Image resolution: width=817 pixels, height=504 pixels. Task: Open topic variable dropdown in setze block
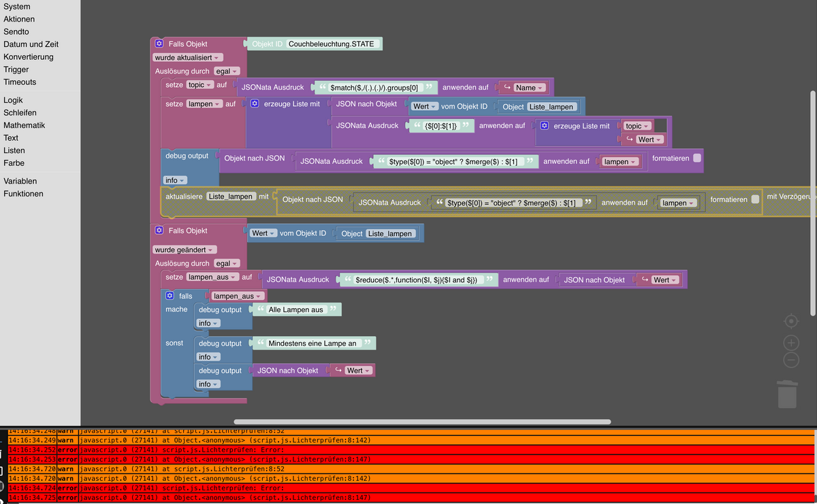[x=200, y=85]
